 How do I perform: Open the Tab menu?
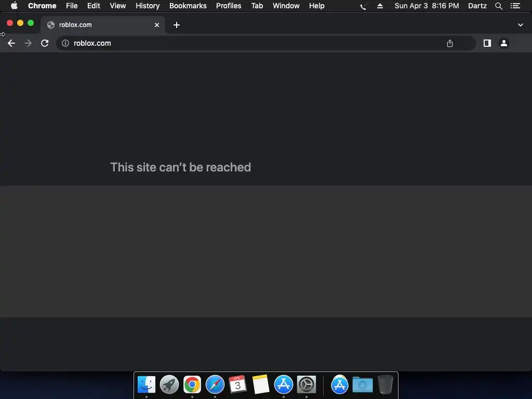(x=257, y=6)
